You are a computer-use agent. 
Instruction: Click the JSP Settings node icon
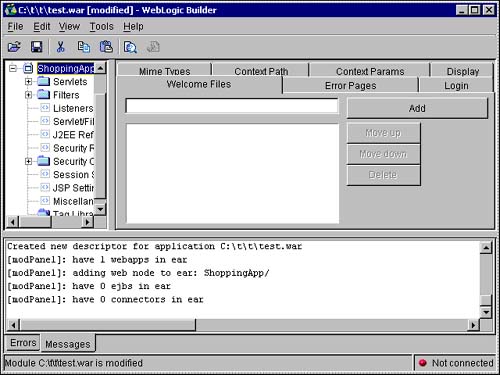(45, 187)
